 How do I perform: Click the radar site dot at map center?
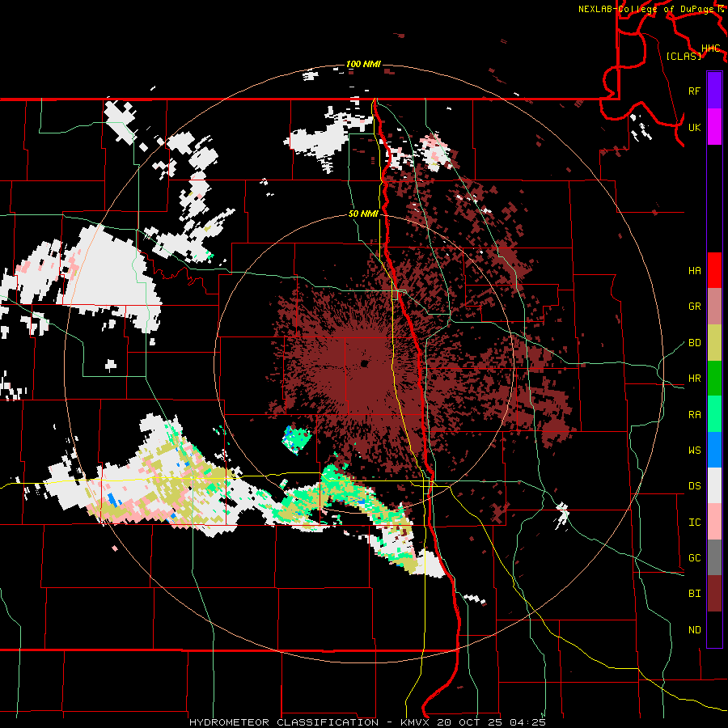363,363
